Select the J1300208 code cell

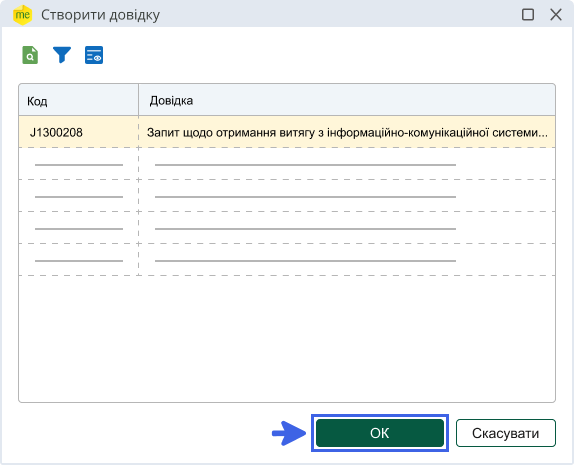79,132
